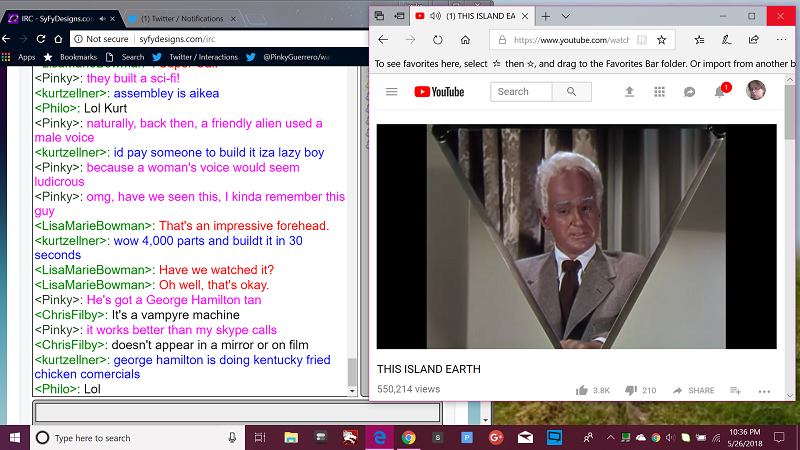Viewport: 800px width, 450px height.
Task: Click the Edge YouTube address bar
Action: point(571,40)
